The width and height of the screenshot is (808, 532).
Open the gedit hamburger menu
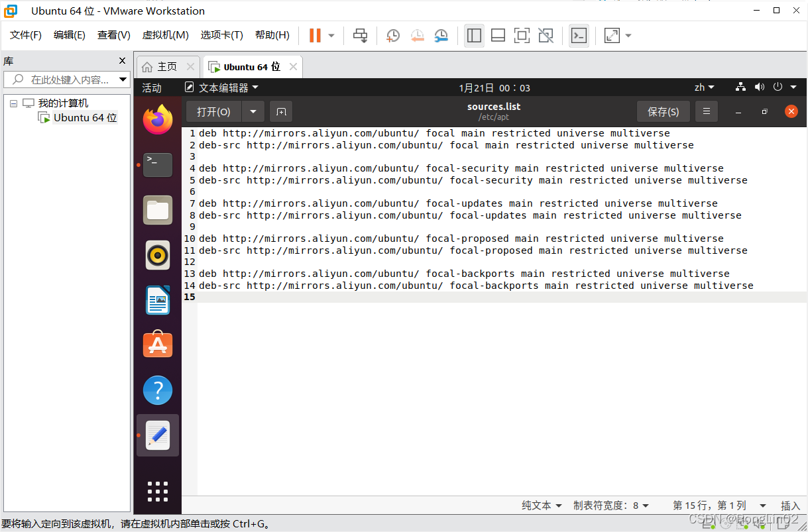(707, 112)
